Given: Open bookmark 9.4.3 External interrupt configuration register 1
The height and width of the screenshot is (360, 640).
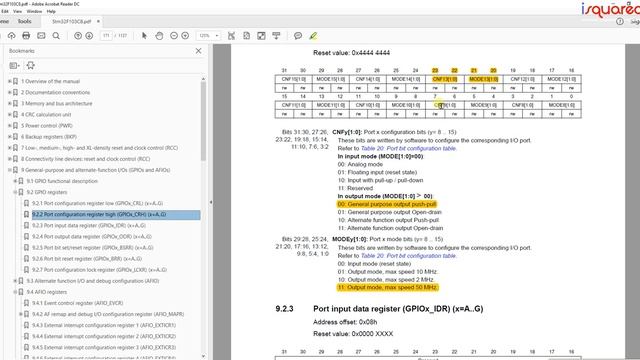Looking at the screenshot, I should pyautogui.click(x=104, y=325).
